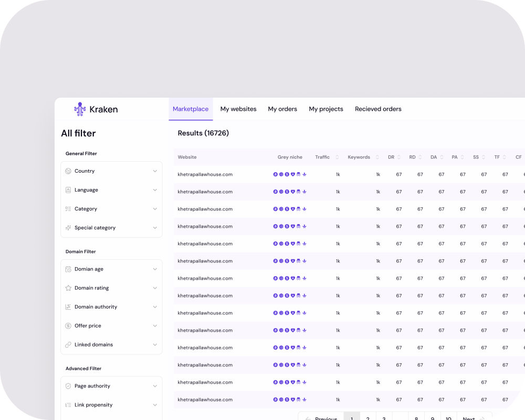Viewport: 525px width, 420px height.
Task: Select page 9 in pagination
Action: coord(433,417)
